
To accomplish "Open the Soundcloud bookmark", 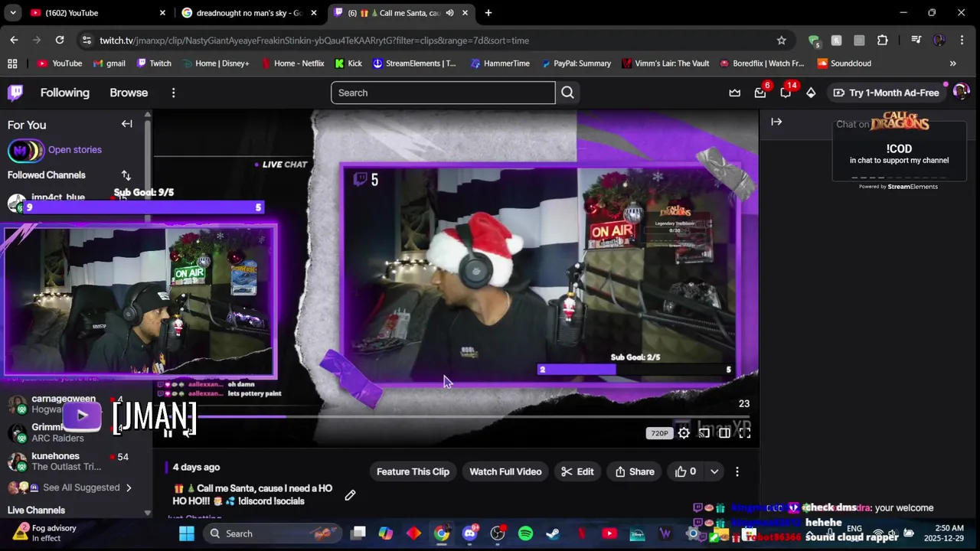I will click(x=844, y=64).
